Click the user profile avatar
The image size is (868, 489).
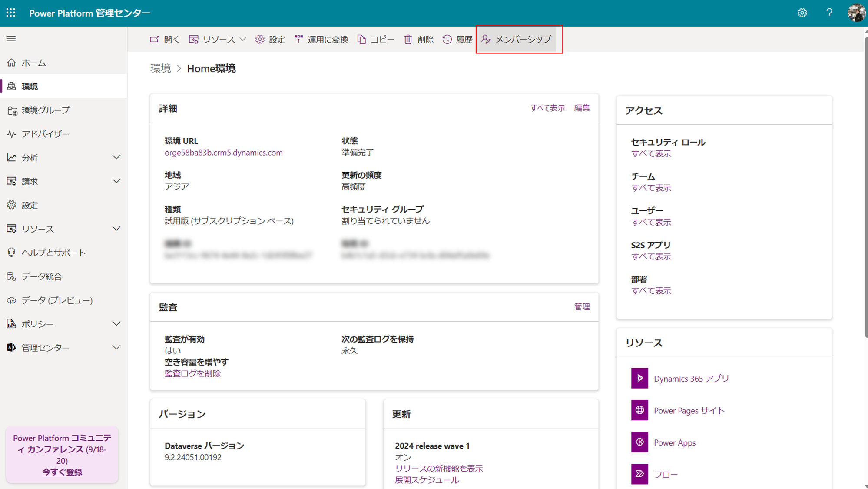click(856, 13)
